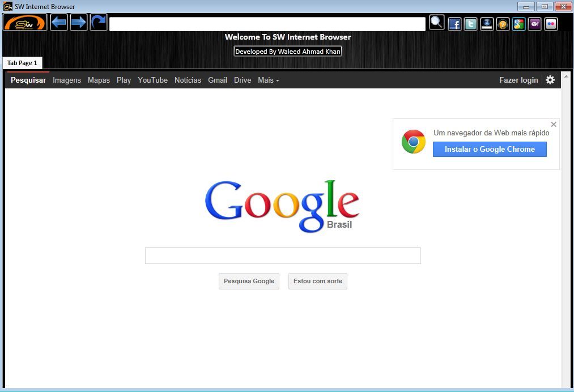Open Play in Google bar
The height and width of the screenshot is (392, 574).
coord(124,80)
